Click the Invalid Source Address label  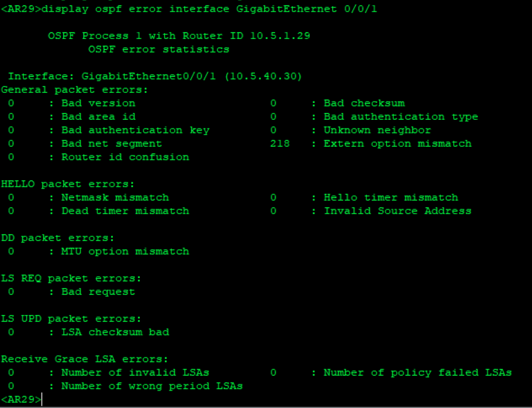click(397, 211)
